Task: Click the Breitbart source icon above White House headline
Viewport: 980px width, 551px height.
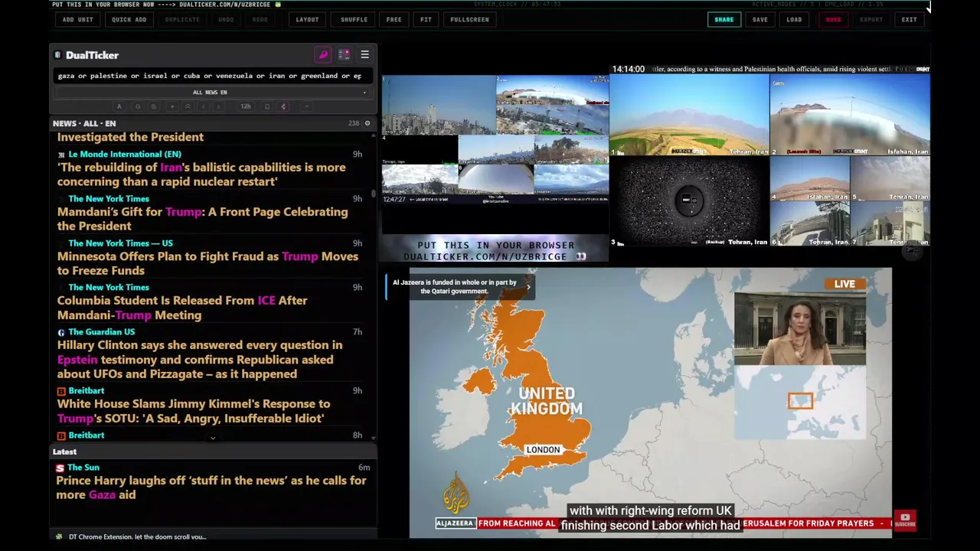Action: point(61,391)
